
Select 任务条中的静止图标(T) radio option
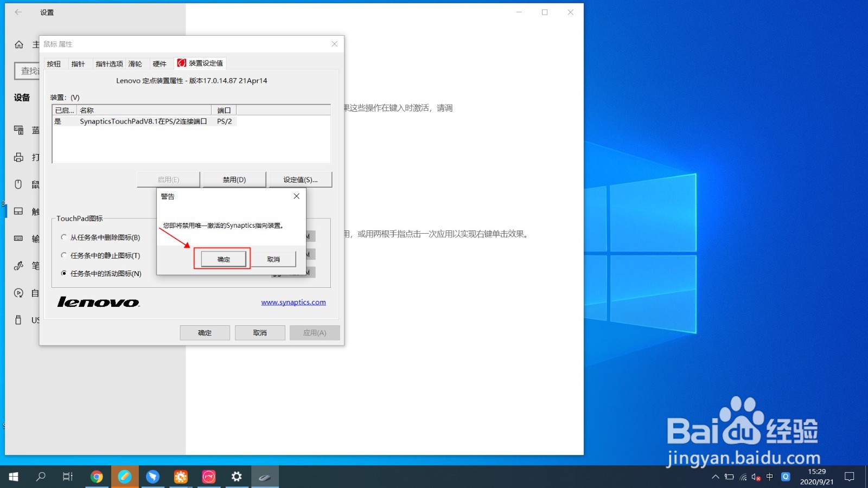pyautogui.click(x=100, y=255)
